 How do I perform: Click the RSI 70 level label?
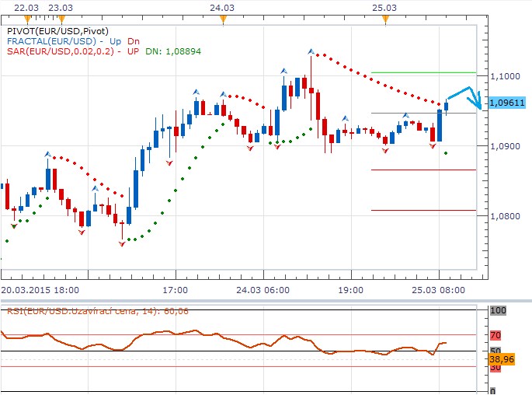click(x=495, y=335)
